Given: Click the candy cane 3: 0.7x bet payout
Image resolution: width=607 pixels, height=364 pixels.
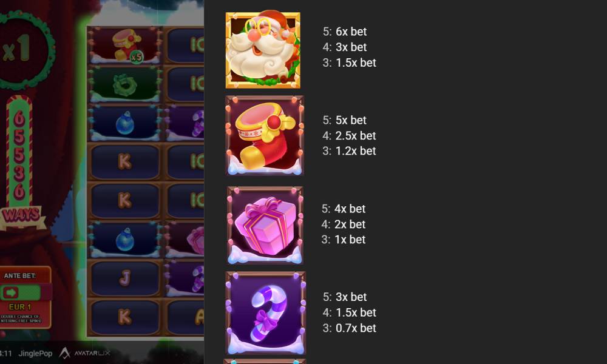Looking at the screenshot, I should (349, 328).
